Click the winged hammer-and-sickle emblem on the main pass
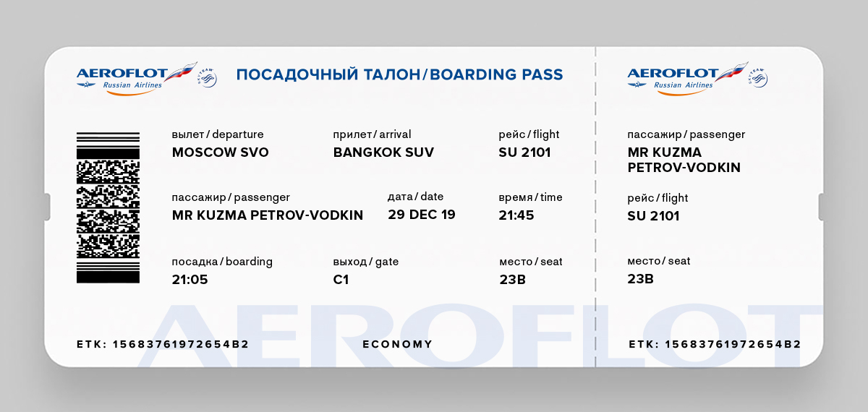The width and height of the screenshot is (868, 412). click(87, 85)
